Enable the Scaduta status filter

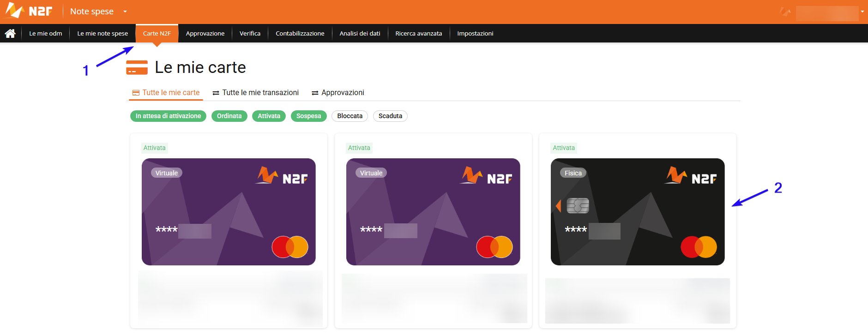pyautogui.click(x=390, y=116)
